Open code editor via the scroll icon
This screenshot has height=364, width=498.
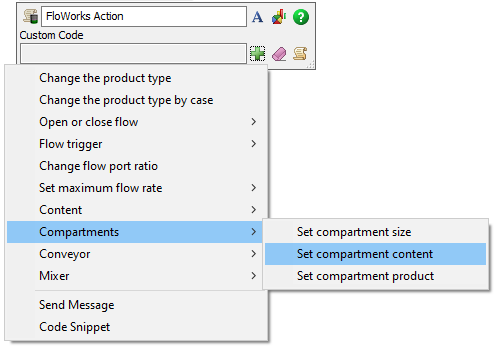pos(300,53)
